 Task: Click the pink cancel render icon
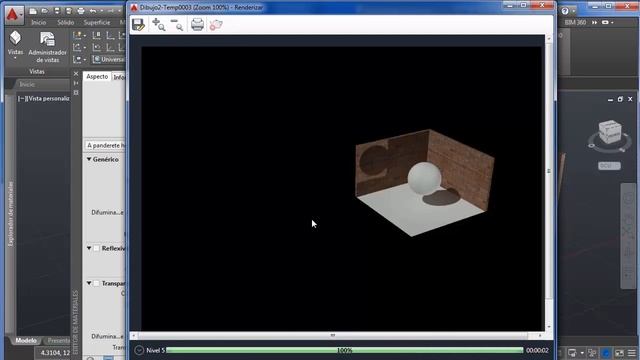pos(216,25)
